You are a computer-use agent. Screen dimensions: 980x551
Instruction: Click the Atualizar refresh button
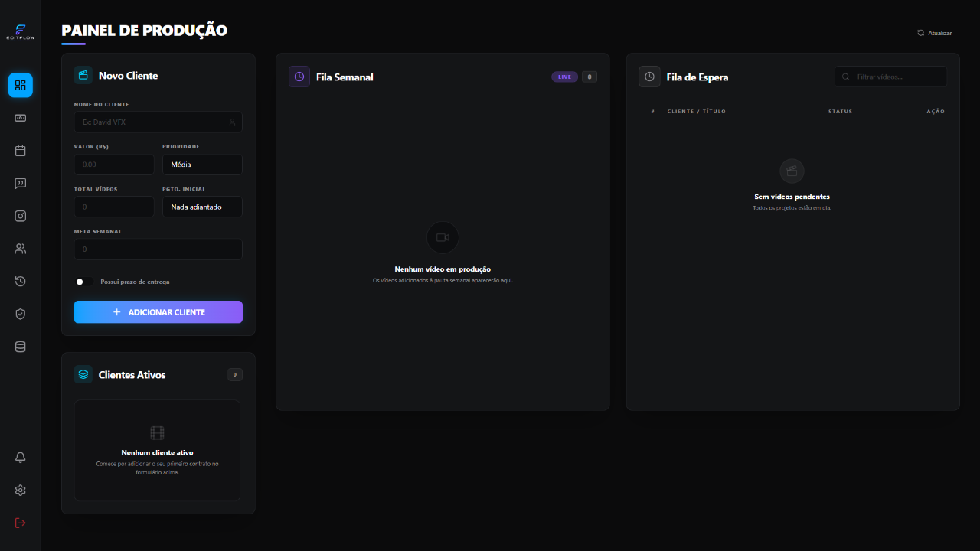[x=935, y=33]
